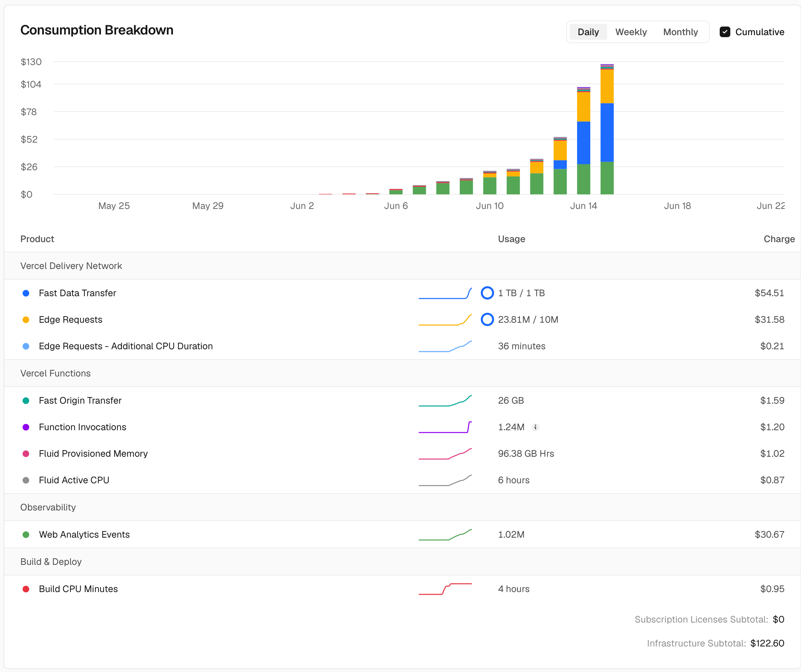This screenshot has width=801, height=672.
Task: Click the Fluid Provisioned Memory sparkline
Action: [x=445, y=454]
